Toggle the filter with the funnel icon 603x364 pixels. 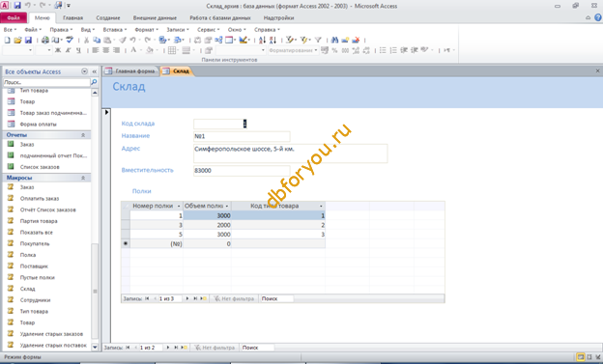318,40
